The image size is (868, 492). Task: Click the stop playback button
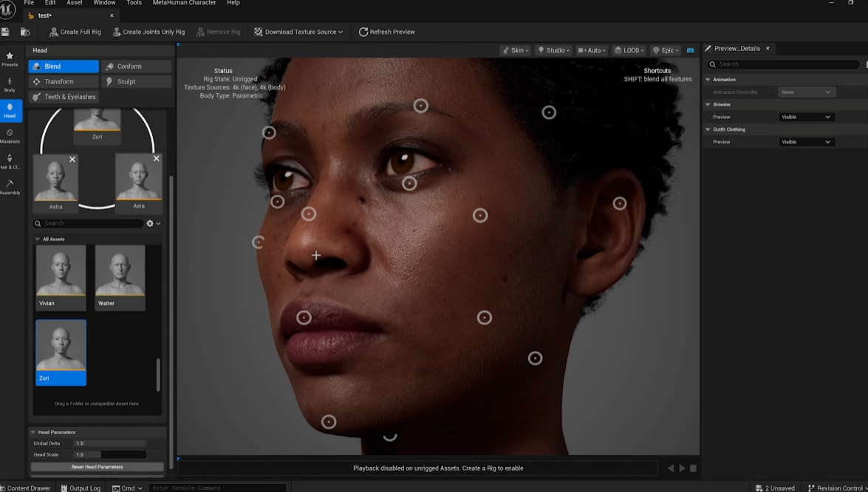tap(693, 468)
